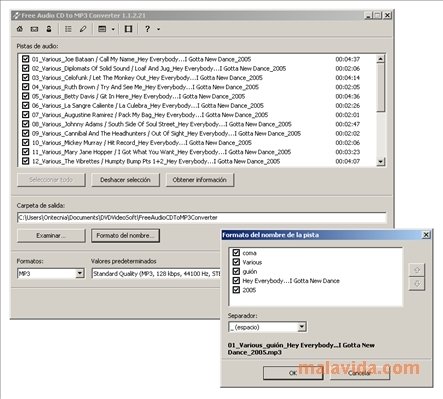Click the track list scrollbar up arrow
Viewport: 443px width, 399px height.
tap(380, 59)
